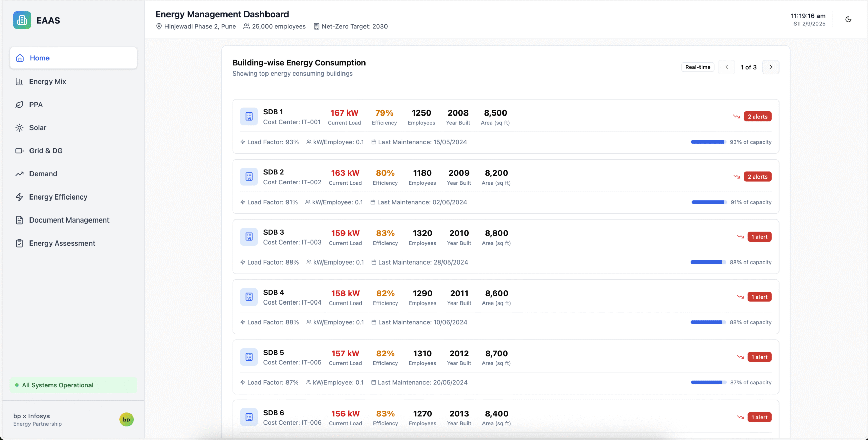Select Energy Assessment in sidebar
The width and height of the screenshot is (868, 440).
(x=62, y=243)
